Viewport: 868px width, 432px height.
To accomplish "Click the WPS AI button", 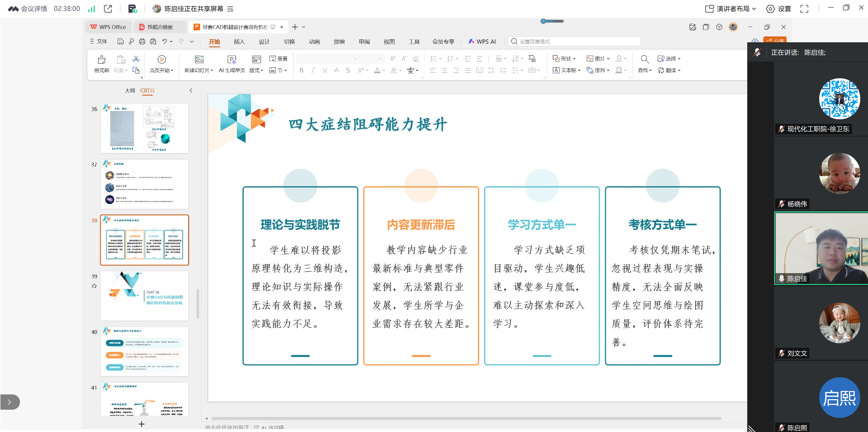I will point(482,41).
